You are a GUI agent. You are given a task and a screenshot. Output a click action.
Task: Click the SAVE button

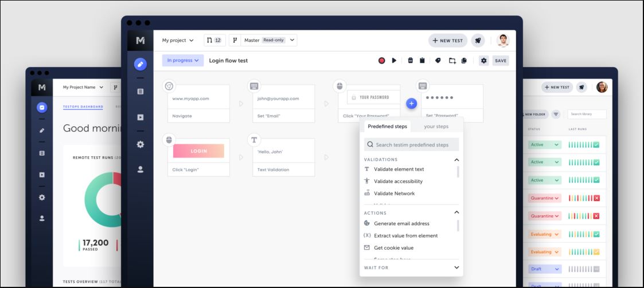[501, 61]
